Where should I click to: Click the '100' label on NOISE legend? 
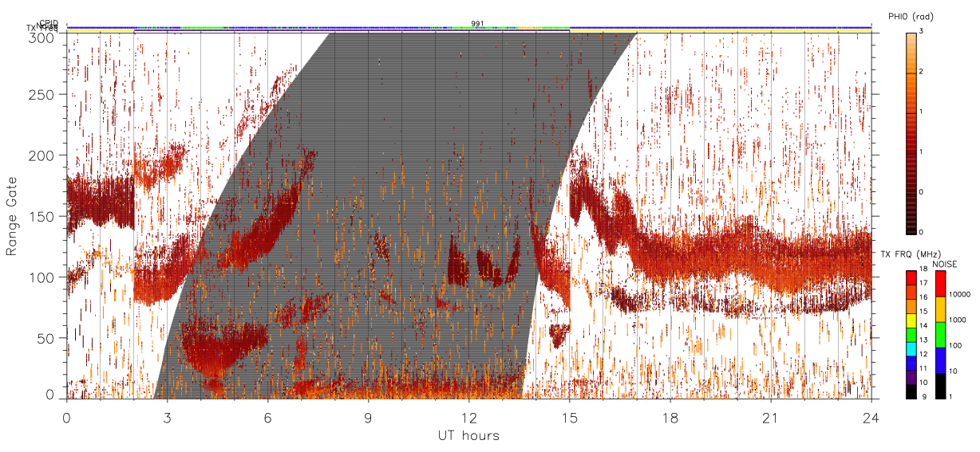pyautogui.click(x=954, y=345)
